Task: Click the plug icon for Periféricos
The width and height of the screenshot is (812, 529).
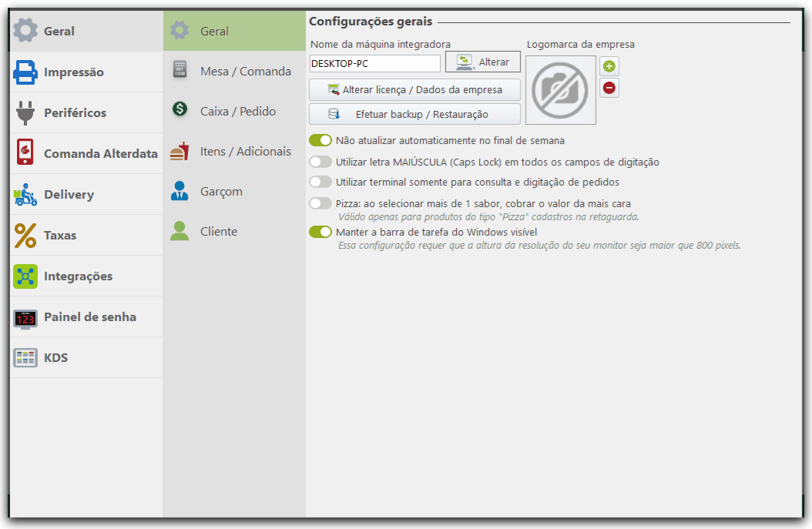Action: (x=25, y=113)
